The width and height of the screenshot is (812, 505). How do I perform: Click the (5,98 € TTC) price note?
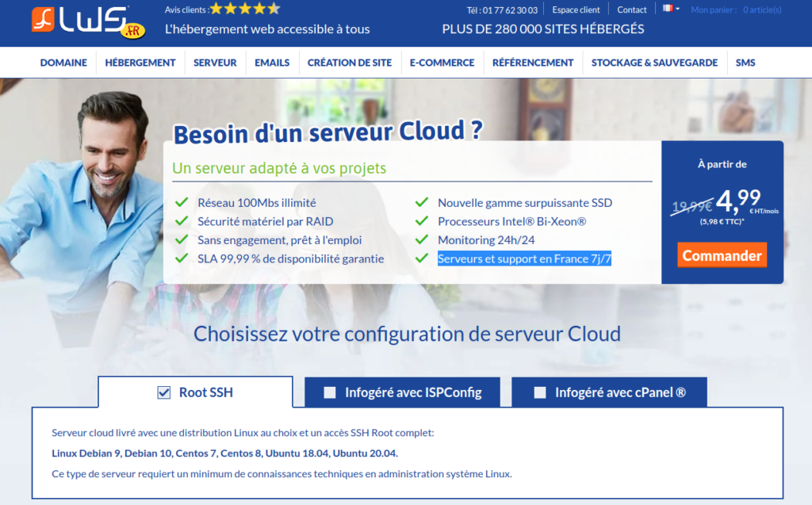pyautogui.click(x=722, y=222)
